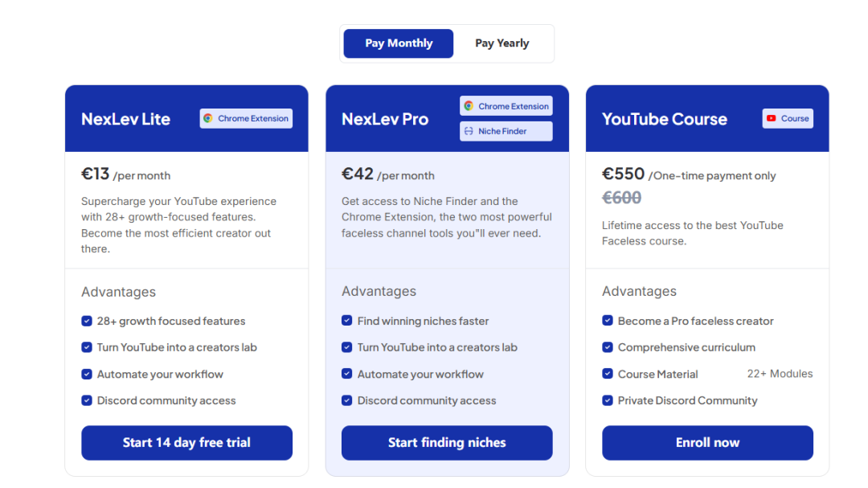Click the YouTube icon on Course badge

tap(772, 118)
